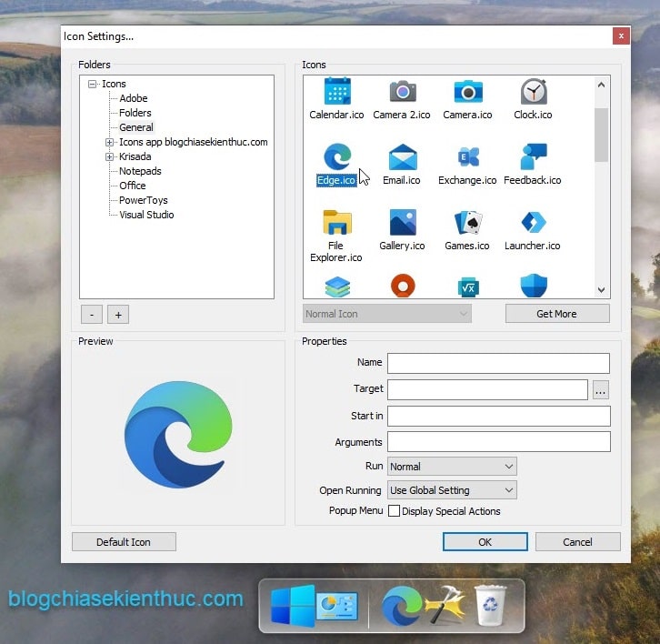Select the Notepads folder

(140, 171)
